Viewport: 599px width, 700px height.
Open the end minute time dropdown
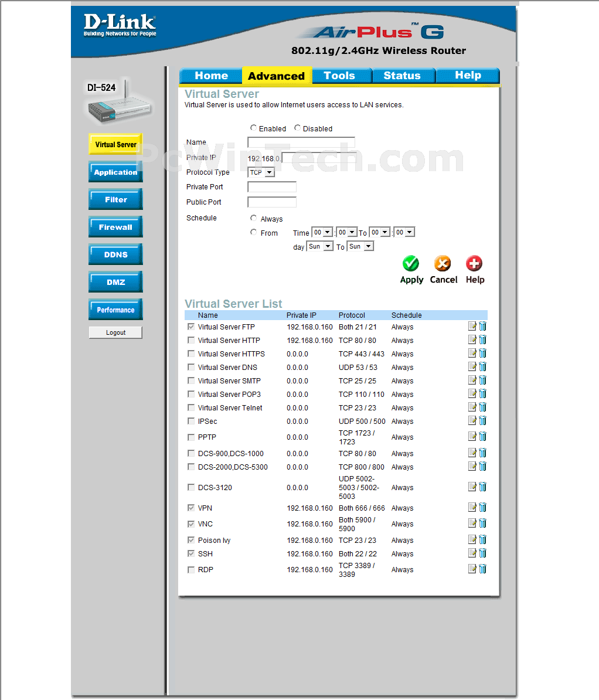tap(404, 232)
